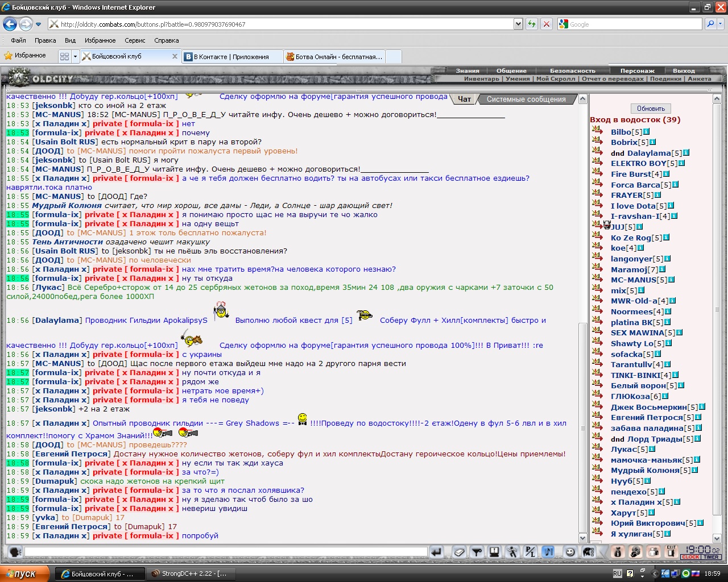The width and height of the screenshot is (728, 582).
Task: Click in the chat message input field
Action: [226, 552]
